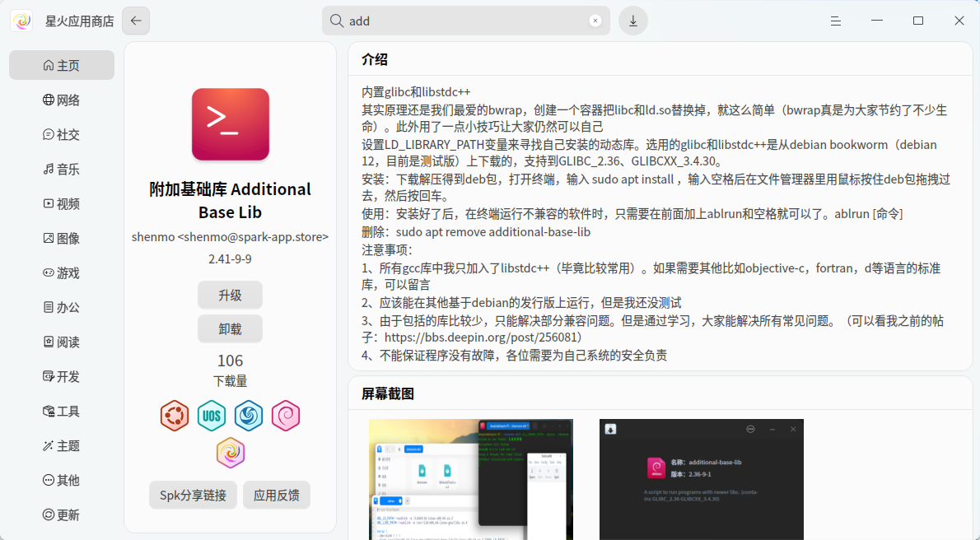
Task: Click the Spark Store logo icon
Action: point(22,21)
